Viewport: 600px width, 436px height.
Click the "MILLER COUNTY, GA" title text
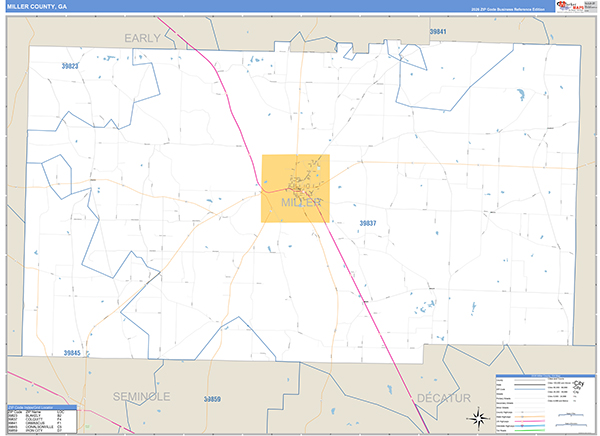(37, 7)
